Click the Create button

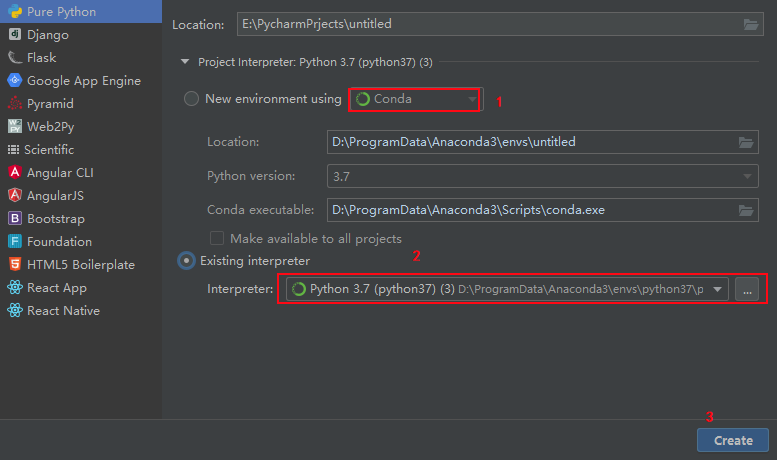[733, 440]
